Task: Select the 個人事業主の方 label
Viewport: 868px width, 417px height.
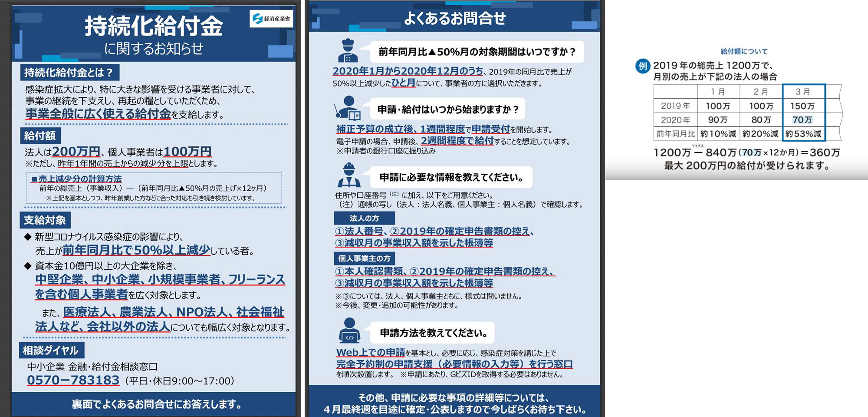Action: (364, 258)
